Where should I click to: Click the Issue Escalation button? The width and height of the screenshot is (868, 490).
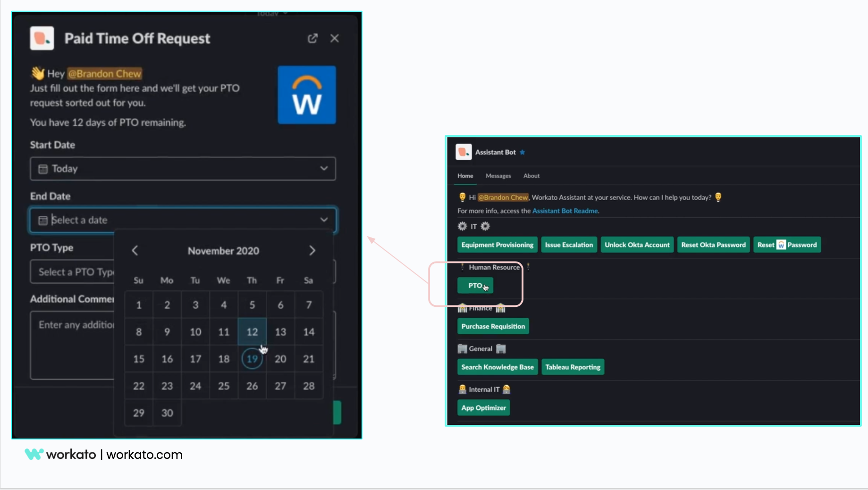569,245
